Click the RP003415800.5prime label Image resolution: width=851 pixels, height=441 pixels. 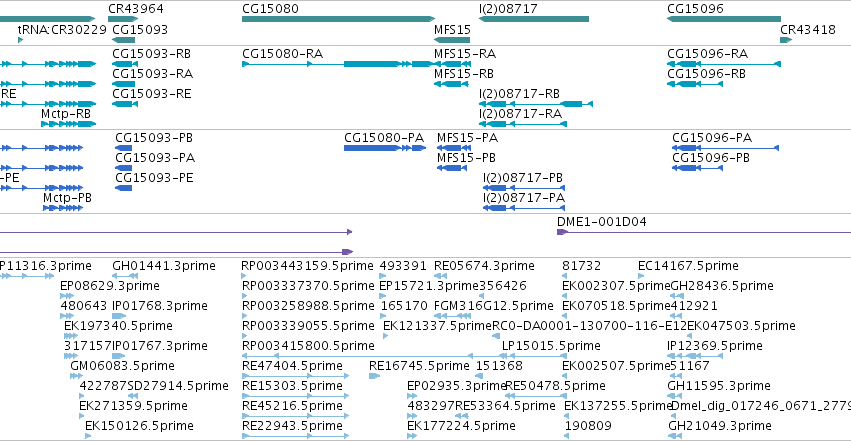click(x=308, y=346)
